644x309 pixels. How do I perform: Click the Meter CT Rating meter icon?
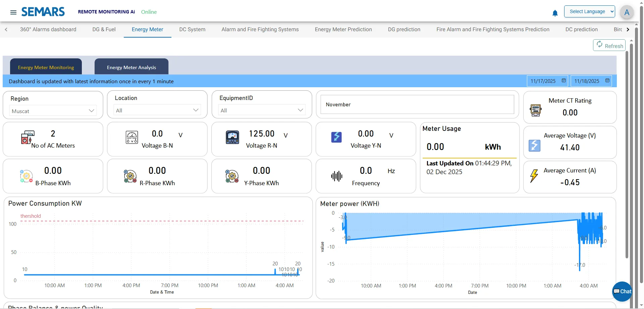point(535,110)
